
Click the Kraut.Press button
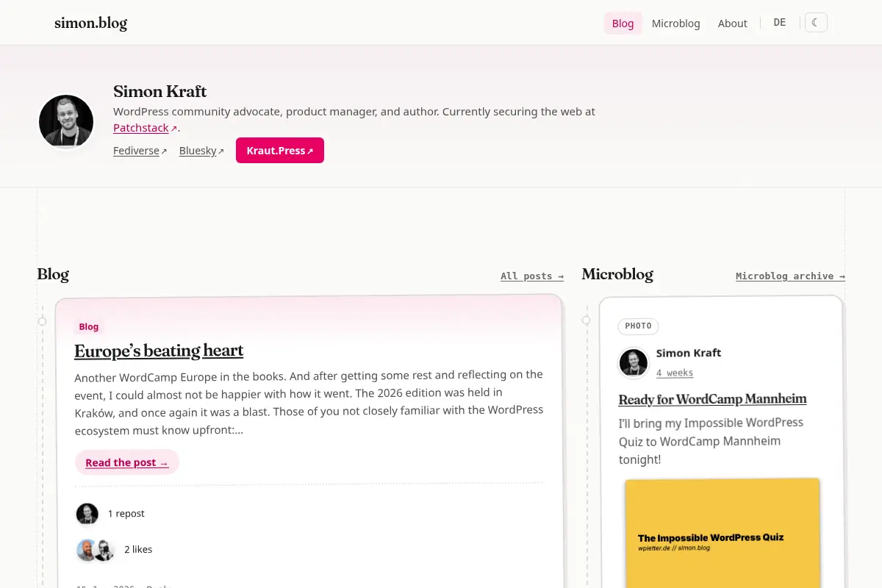click(280, 150)
